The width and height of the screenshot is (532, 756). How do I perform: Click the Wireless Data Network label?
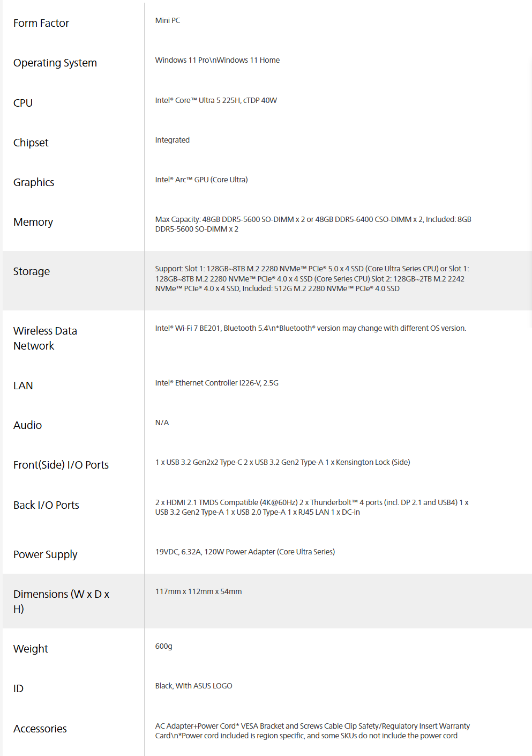coord(46,338)
